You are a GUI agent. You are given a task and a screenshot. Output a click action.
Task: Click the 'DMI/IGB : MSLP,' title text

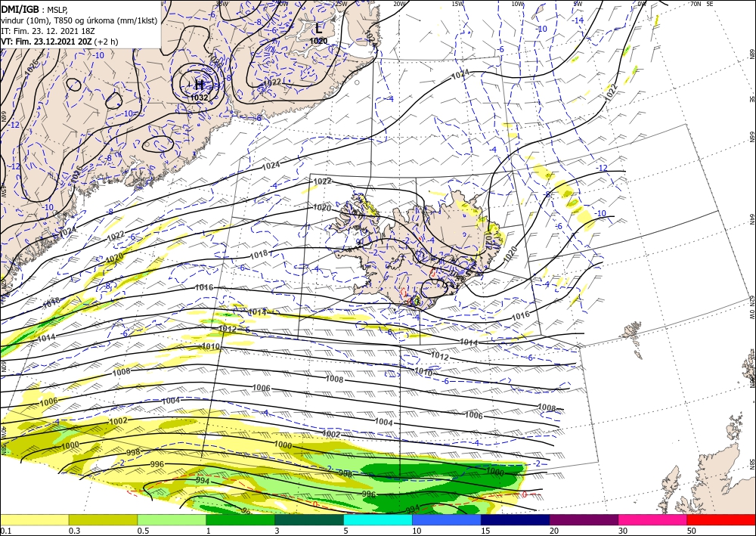(34, 8)
